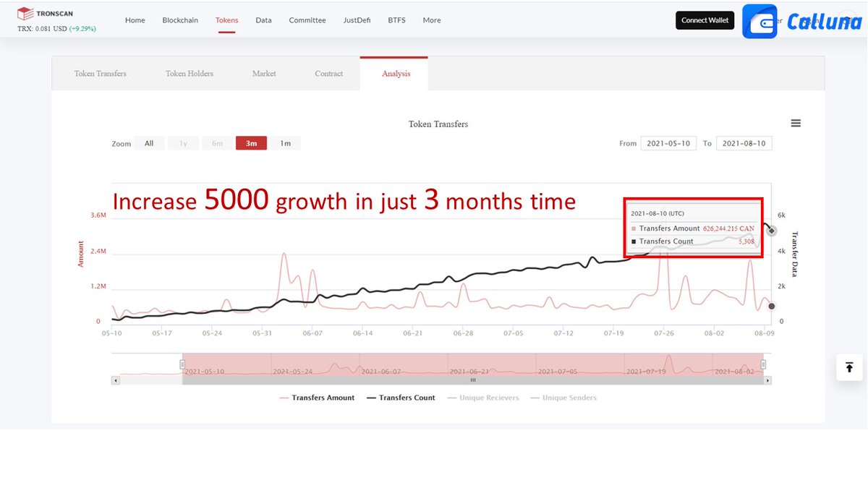
Task: Click the right handle of navigator range
Action: click(763, 364)
